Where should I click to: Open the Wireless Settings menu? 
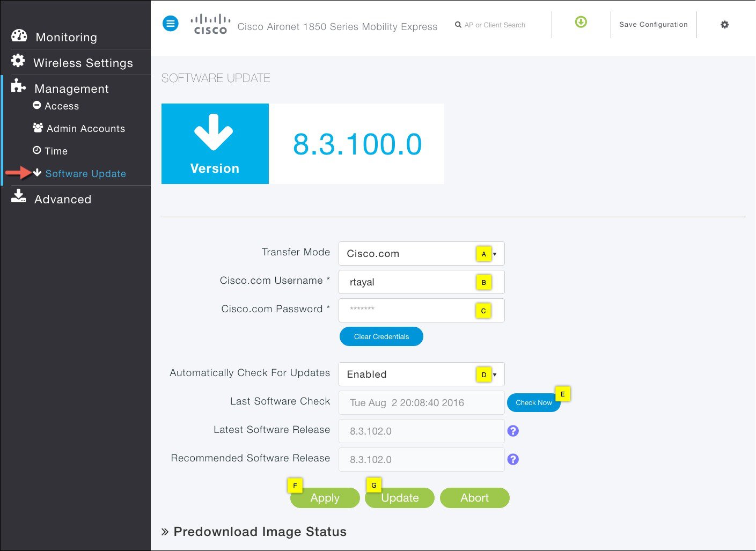(83, 63)
